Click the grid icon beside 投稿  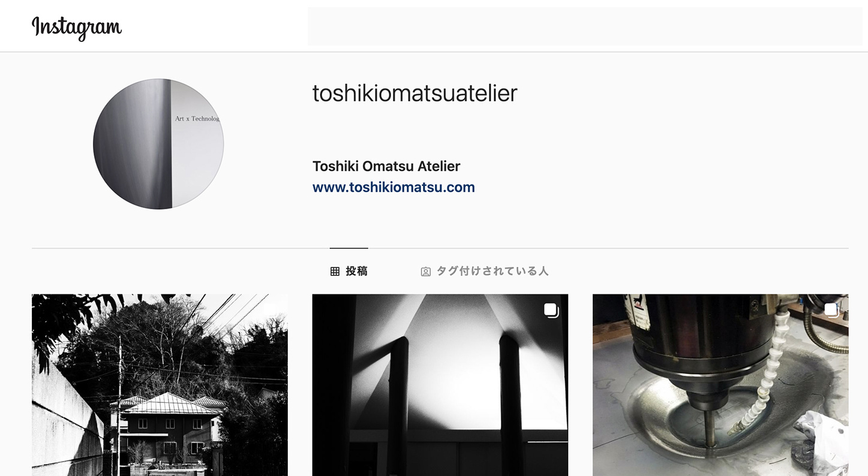click(x=335, y=272)
